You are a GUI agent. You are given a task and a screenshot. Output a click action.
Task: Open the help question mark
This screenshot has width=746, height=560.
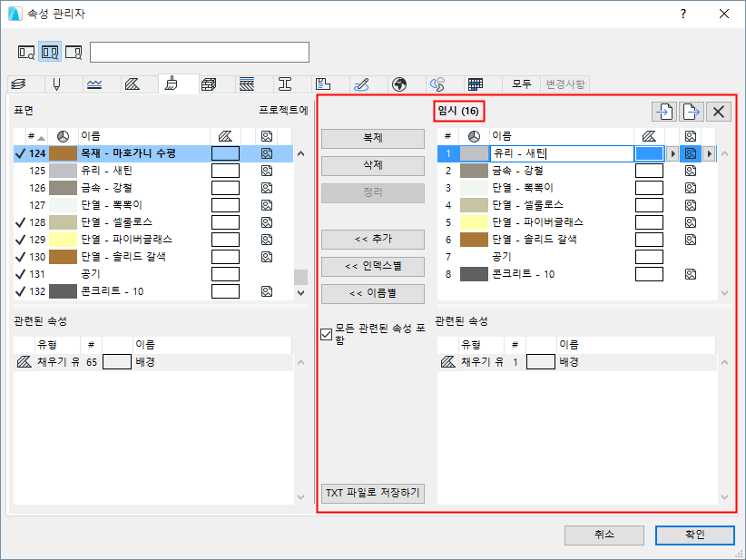(683, 14)
